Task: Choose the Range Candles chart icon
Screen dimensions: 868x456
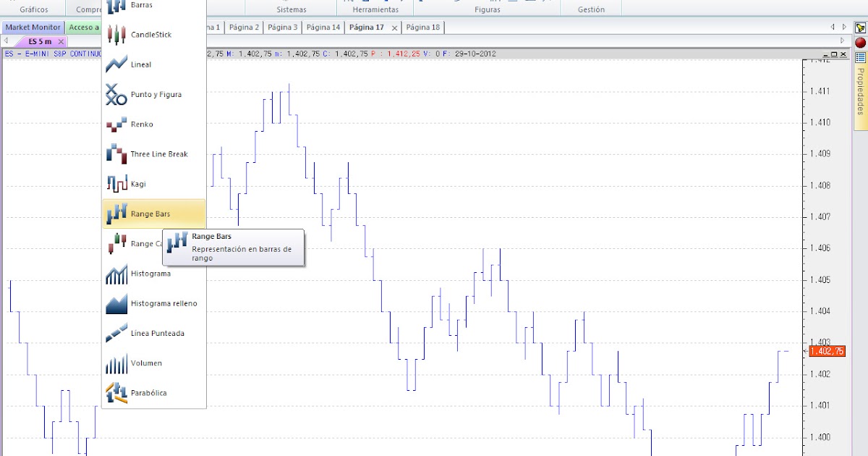Action: point(116,244)
